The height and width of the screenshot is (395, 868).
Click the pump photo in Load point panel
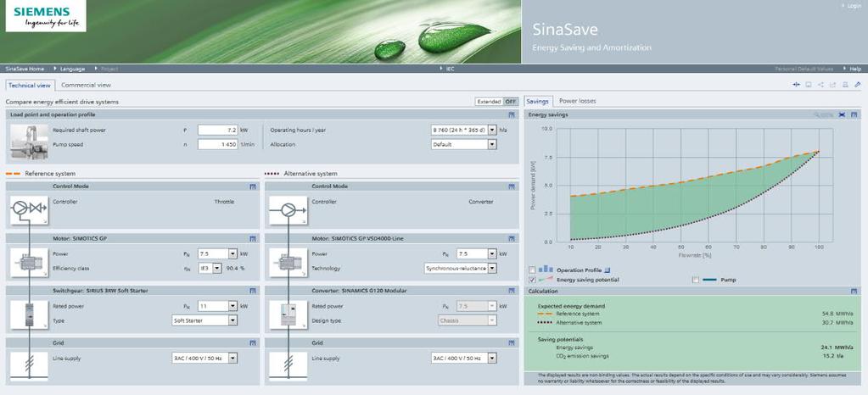29,142
